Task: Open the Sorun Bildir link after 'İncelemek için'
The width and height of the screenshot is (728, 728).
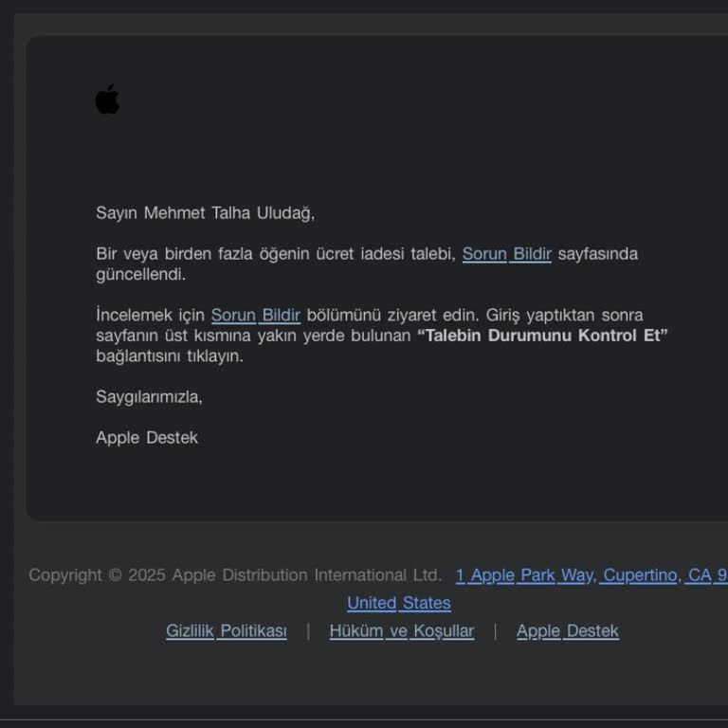Action: click(x=256, y=316)
